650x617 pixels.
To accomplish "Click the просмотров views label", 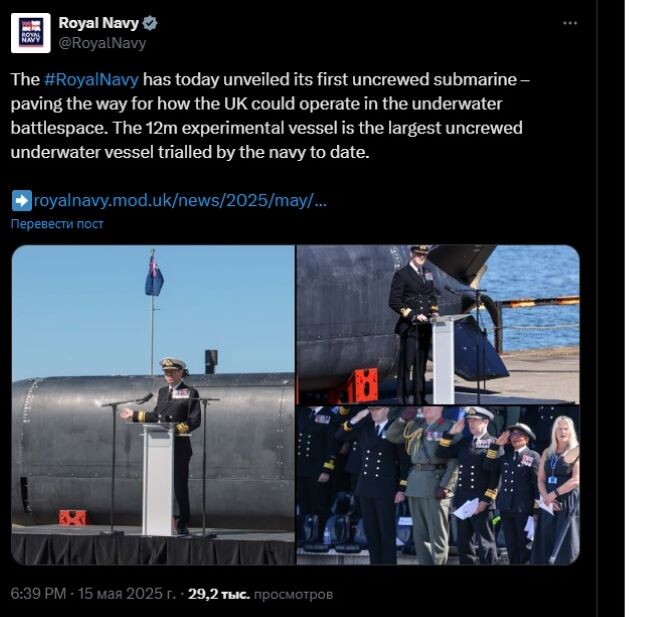I will click(x=293, y=594).
